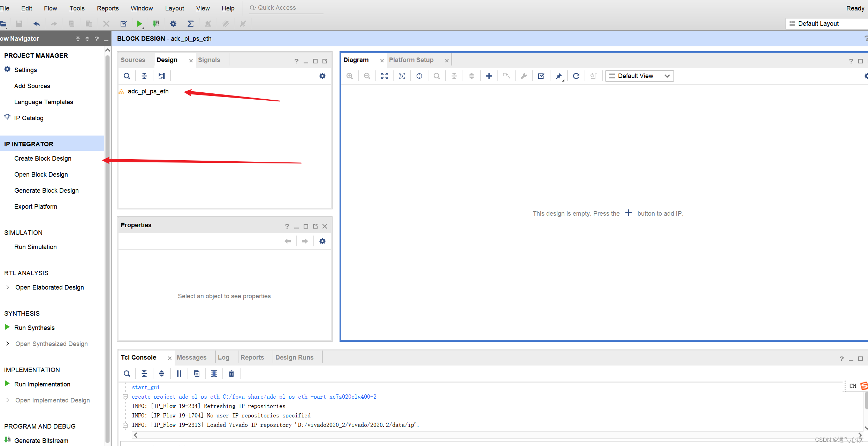This screenshot has width=868, height=446.
Task: Close the Tcl Console tab
Action: [x=170, y=358]
